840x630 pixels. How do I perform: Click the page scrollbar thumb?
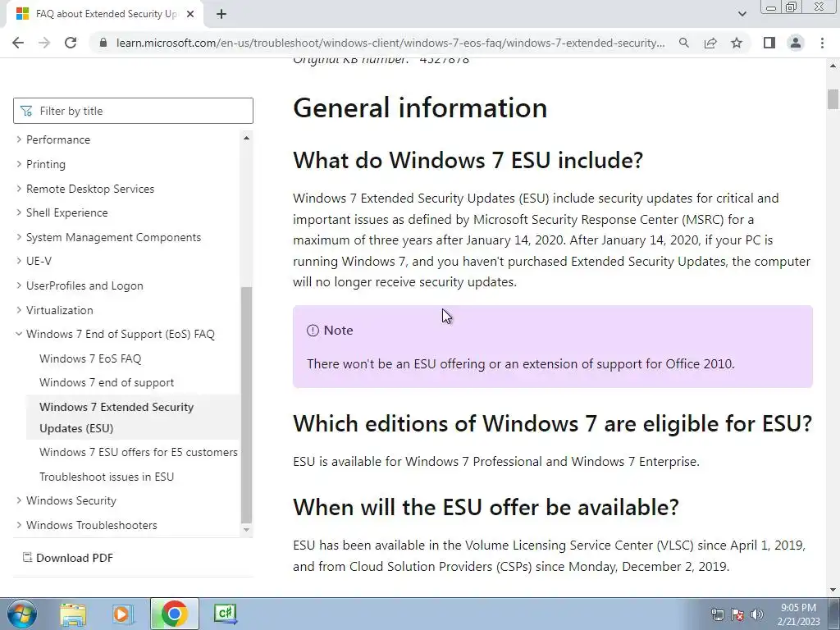(x=833, y=99)
